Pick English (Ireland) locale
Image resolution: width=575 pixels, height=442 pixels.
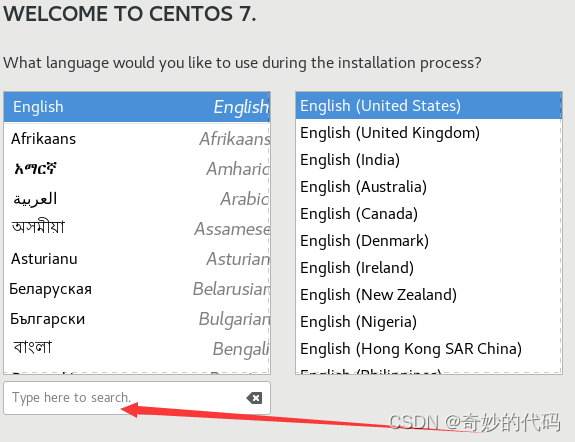428,267
